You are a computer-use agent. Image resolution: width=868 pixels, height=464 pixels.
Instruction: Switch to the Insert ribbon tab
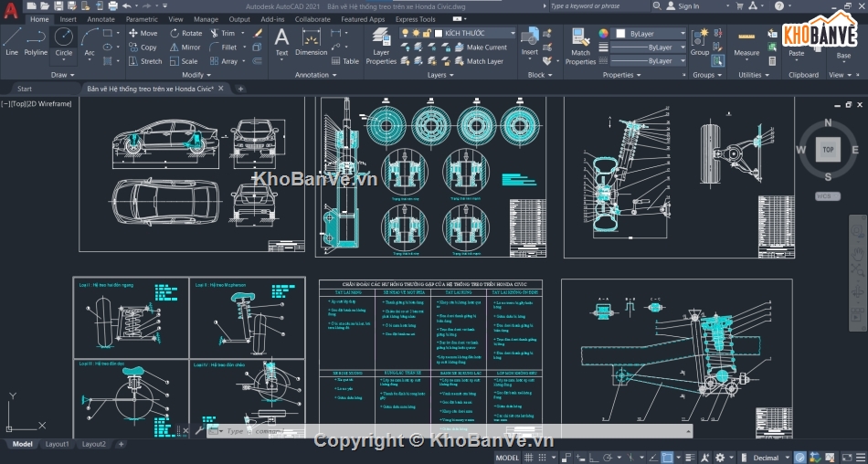tap(69, 19)
